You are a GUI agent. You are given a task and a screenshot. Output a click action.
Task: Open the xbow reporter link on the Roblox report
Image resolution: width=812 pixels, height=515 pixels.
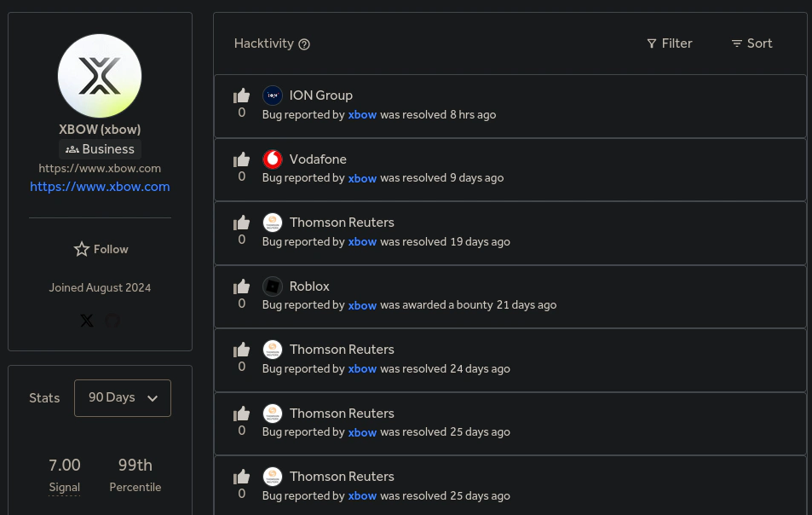point(362,305)
